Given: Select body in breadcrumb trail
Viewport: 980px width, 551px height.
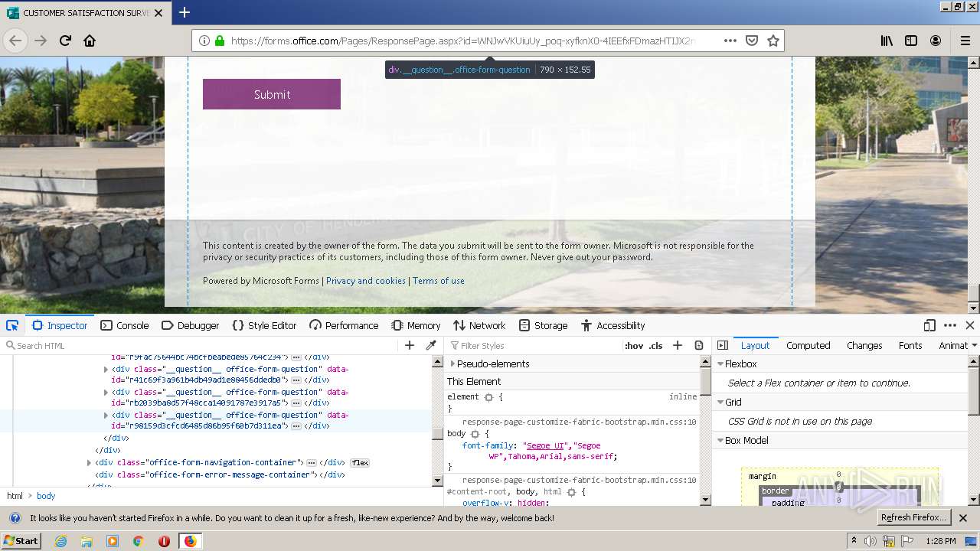Looking at the screenshot, I should tap(46, 496).
